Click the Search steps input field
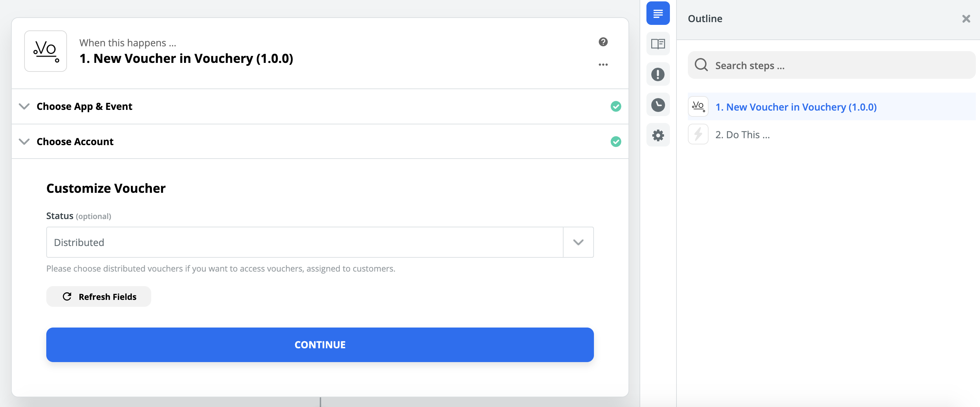This screenshot has height=407, width=980. [x=837, y=66]
